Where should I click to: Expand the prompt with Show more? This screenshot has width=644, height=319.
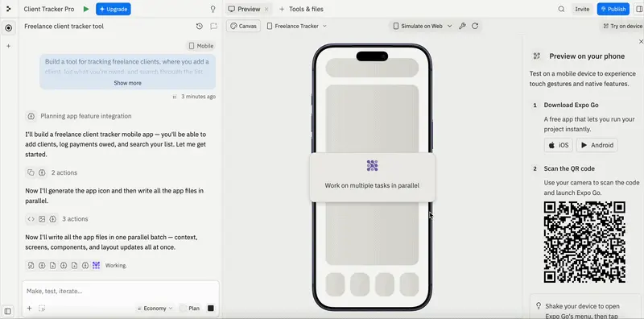point(127,83)
